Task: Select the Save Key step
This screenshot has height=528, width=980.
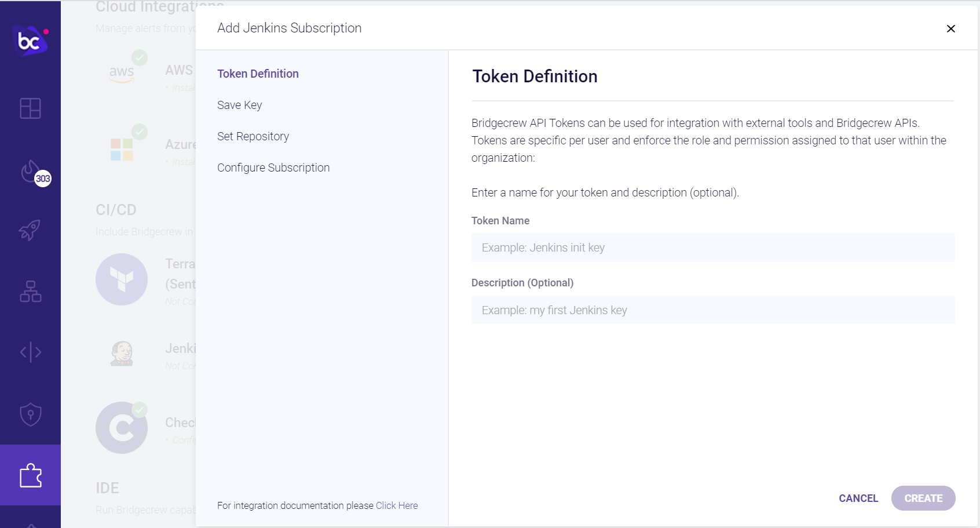Action: 239,105
